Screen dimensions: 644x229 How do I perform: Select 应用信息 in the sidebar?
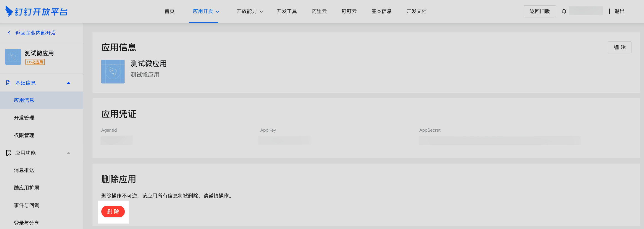click(x=41, y=100)
